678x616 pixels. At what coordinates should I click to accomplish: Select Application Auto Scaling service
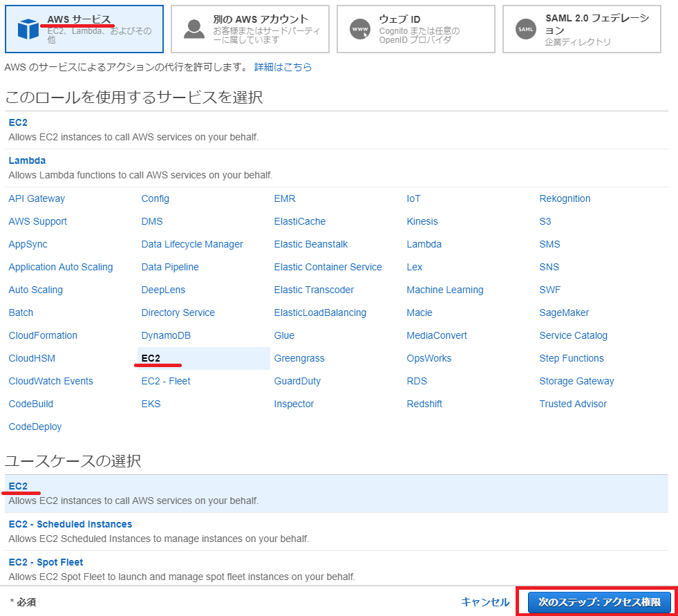pyautogui.click(x=61, y=267)
